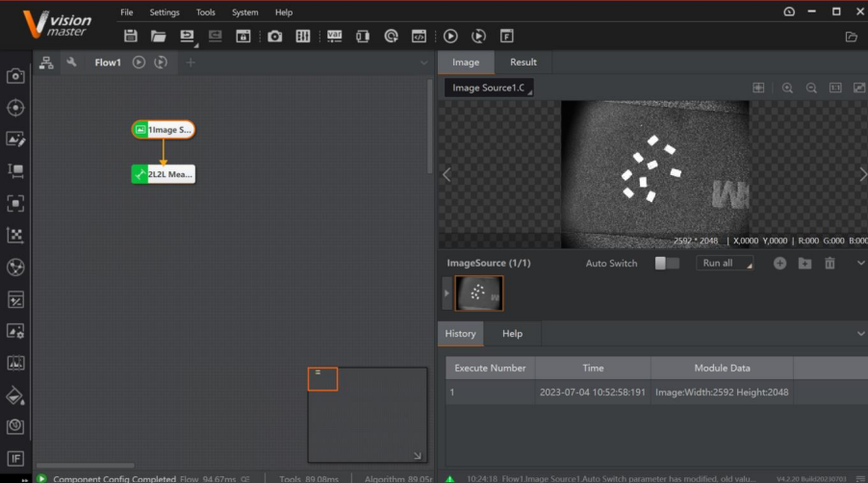
Task: Open the Settings menu
Action: [165, 13]
